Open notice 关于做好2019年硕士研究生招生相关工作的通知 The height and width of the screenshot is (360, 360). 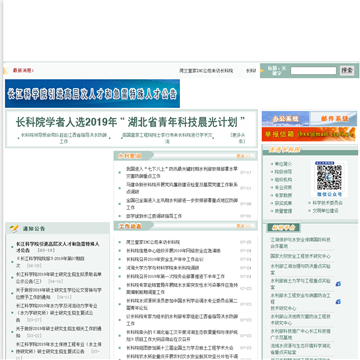(x=59, y=332)
